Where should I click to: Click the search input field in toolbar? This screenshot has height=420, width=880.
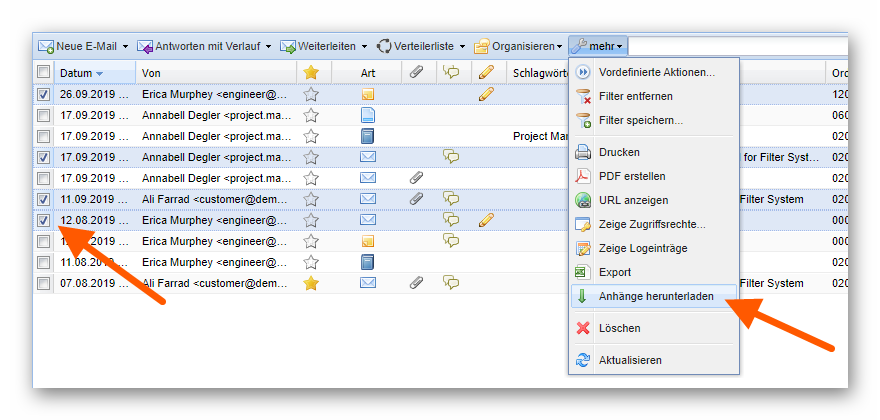click(736, 46)
